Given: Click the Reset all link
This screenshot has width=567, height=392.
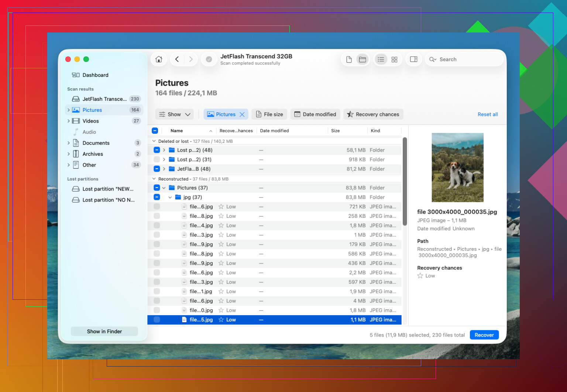Looking at the screenshot, I should point(488,114).
